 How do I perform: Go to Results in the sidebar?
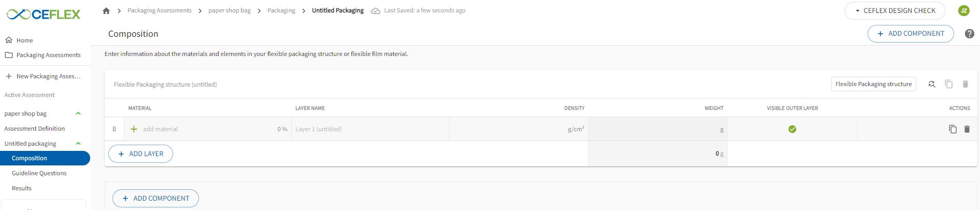pos(22,188)
